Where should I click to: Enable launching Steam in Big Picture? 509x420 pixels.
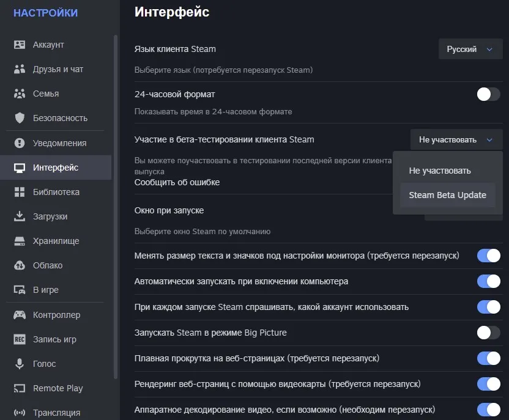tap(489, 333)
